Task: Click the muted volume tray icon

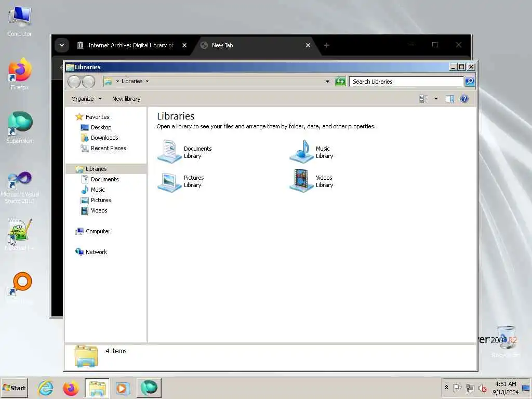Action: click(x=482, y=388)
